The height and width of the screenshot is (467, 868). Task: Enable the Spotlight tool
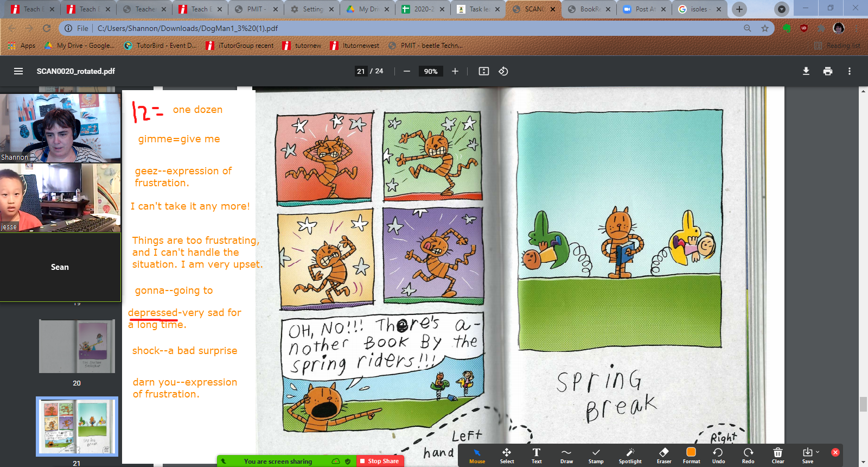[x=630, y=456]
